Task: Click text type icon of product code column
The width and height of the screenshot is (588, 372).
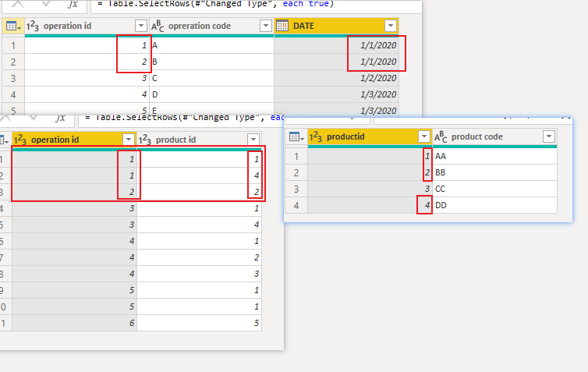Action: pos(441,137)
